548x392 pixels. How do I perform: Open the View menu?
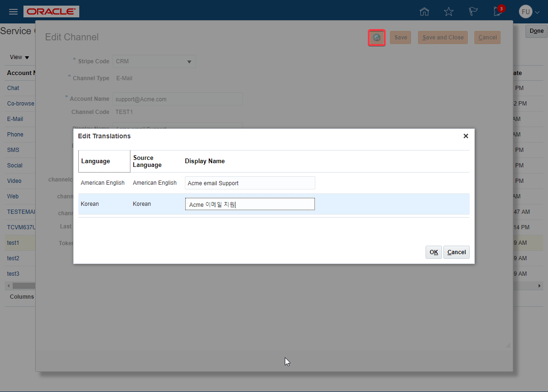pos(19,57)
